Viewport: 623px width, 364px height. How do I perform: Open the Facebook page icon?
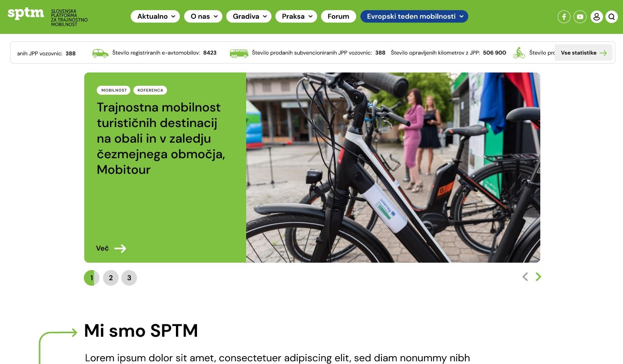pos(564,17)
